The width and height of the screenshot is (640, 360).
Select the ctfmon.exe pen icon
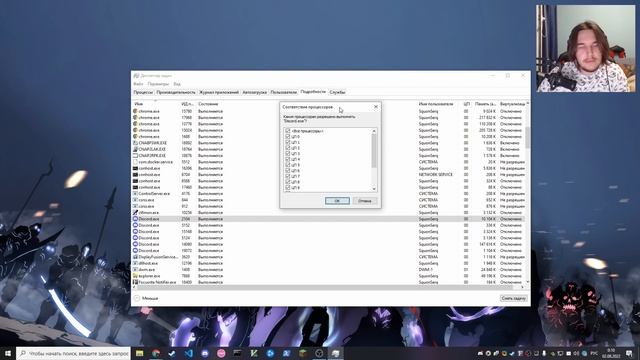[x=135, y=213]
